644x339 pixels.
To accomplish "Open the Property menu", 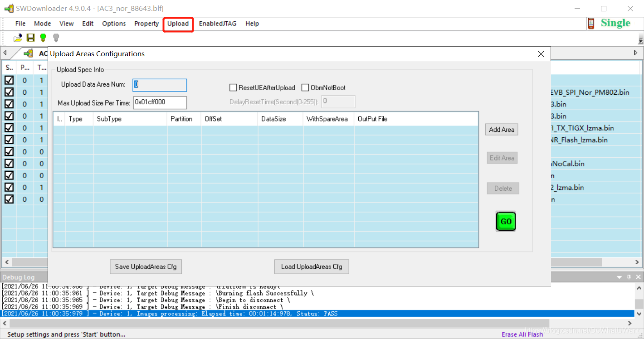I will [x=146, y=24].
